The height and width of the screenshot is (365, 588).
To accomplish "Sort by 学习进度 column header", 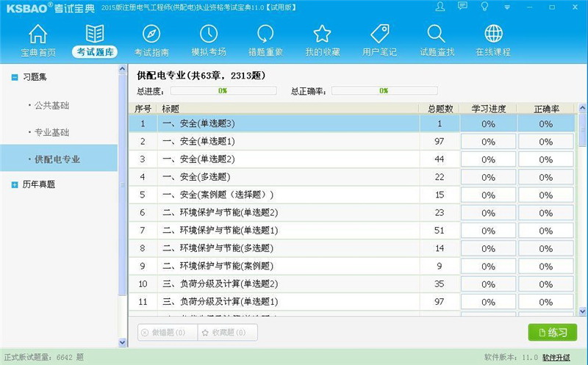I will [x=489, y=109].
